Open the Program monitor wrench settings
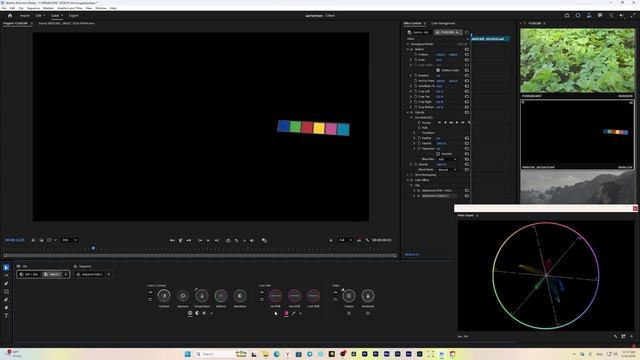This screenshot has height=360, width=640. [367, 240]
